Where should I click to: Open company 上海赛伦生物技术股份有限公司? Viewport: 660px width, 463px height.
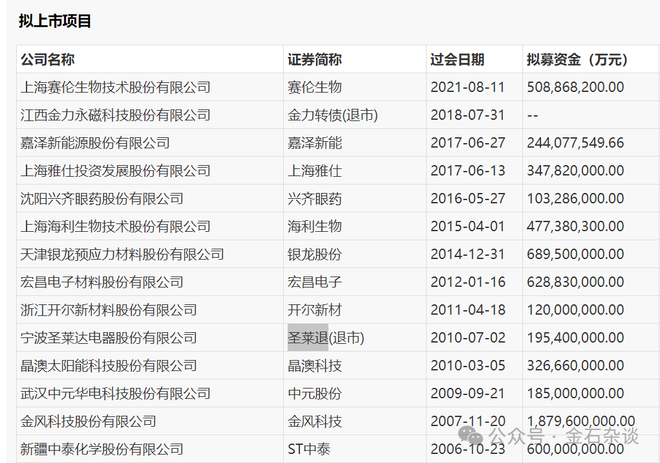pos(115,87)
